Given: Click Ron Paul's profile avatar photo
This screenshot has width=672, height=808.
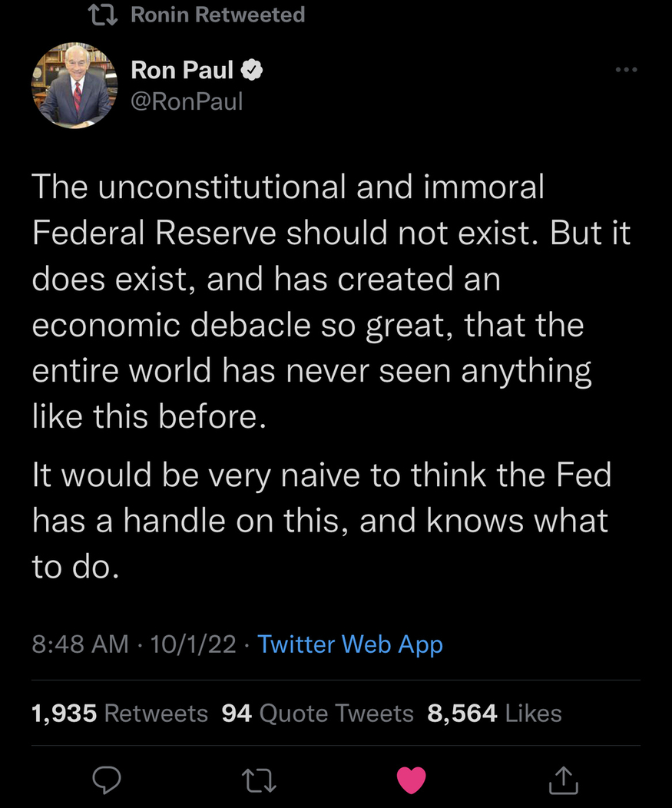Looking at the screenshot, I should [73, 85].
